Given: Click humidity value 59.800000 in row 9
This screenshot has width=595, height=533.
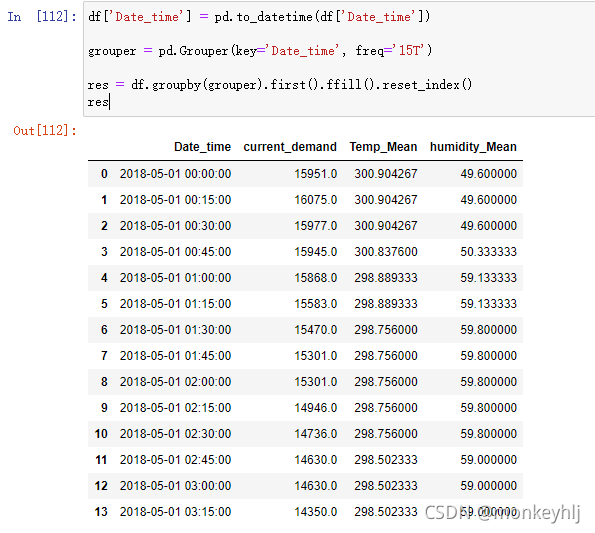Looking at the screenshot, I should (489, 408).
